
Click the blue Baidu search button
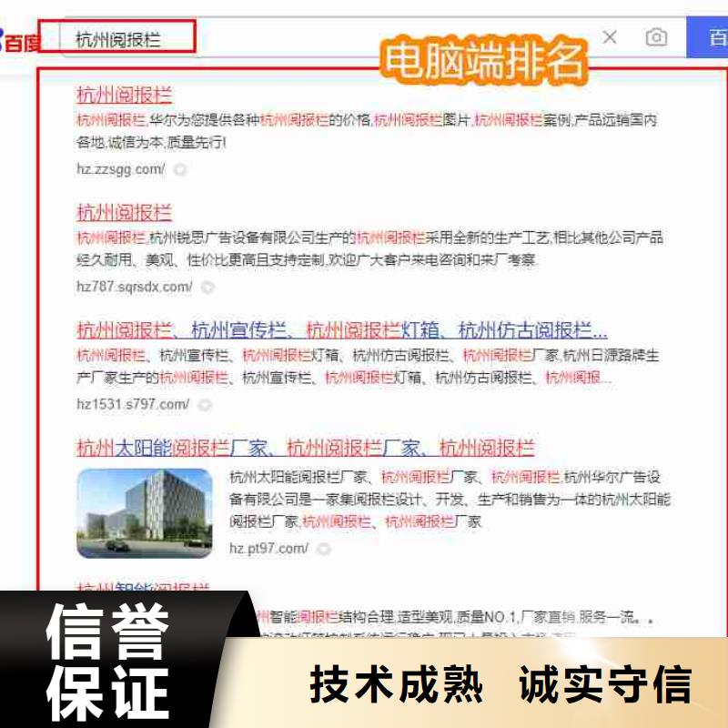707,37
